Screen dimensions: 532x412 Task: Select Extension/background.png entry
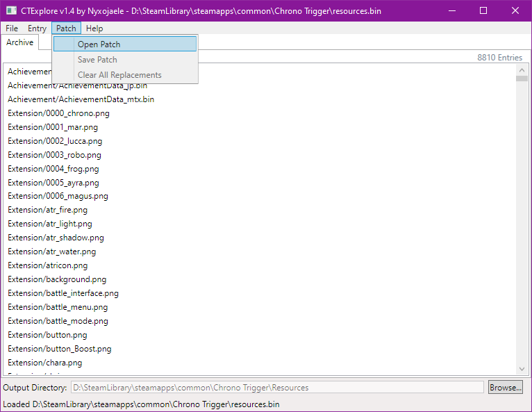[x=57, y=279]
